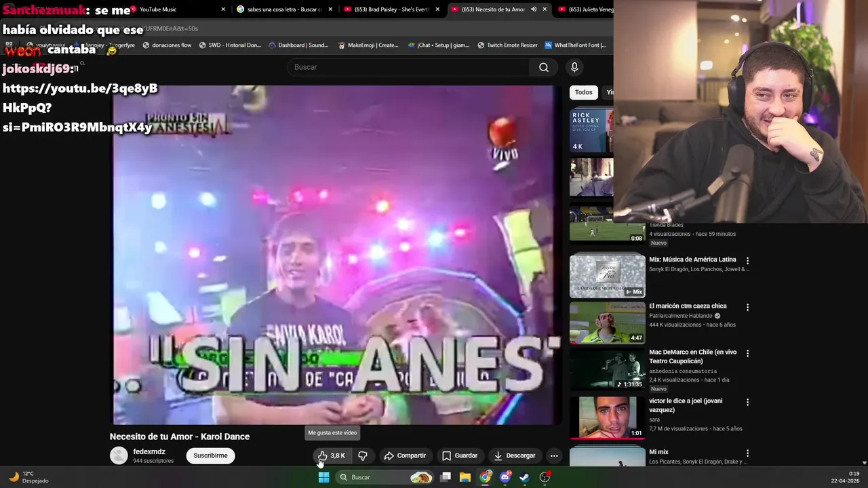The height and width of the screenshot is (488, 868).
Task: Open fedexmdz channel avatar
Action: 119,455
